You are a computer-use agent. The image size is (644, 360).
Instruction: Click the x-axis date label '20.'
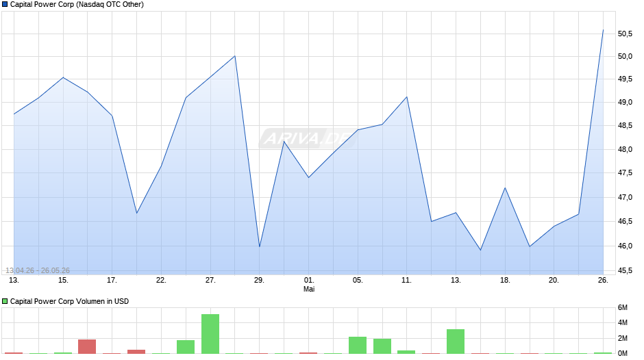click(x=554, y=281)
